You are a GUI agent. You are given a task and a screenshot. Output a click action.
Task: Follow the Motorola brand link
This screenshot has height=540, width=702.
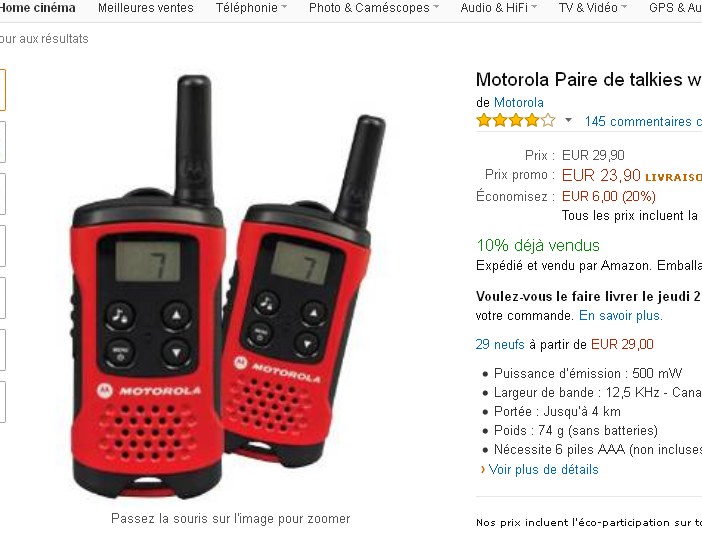point(518,103)
